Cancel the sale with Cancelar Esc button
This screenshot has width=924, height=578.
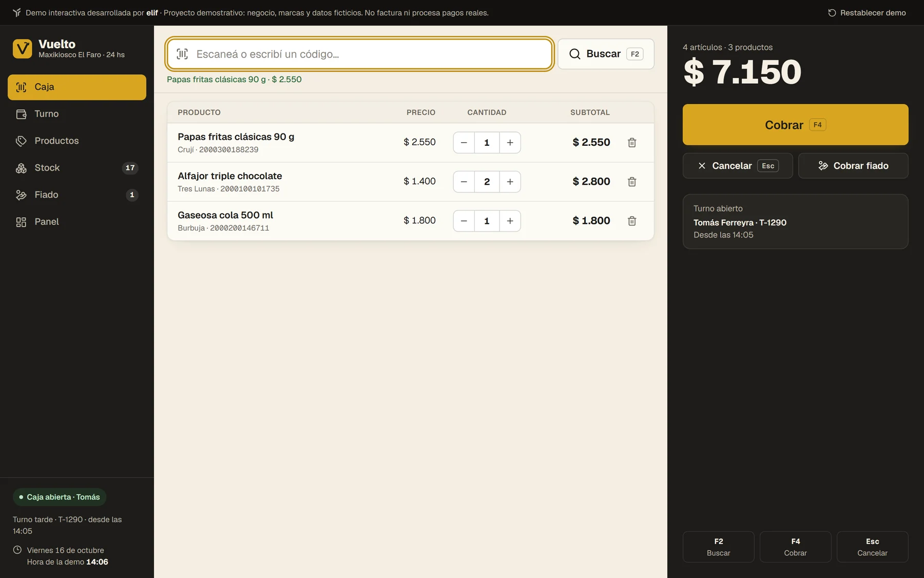[x=738, y=166]
